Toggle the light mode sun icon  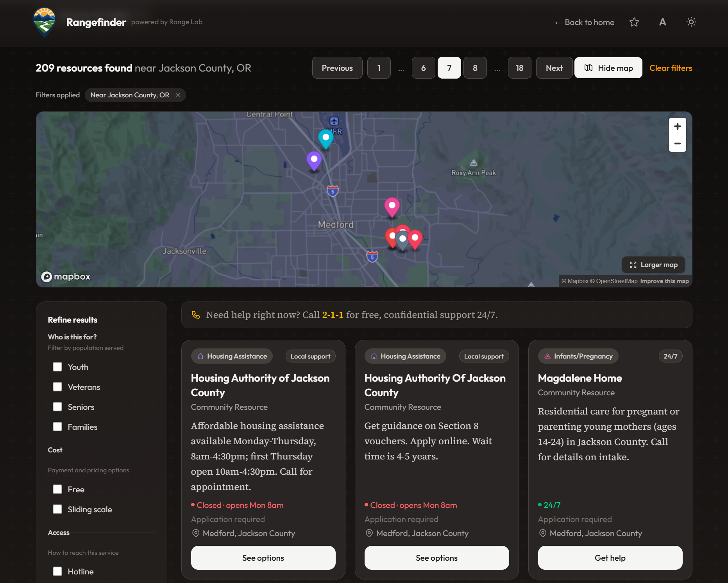691,22
